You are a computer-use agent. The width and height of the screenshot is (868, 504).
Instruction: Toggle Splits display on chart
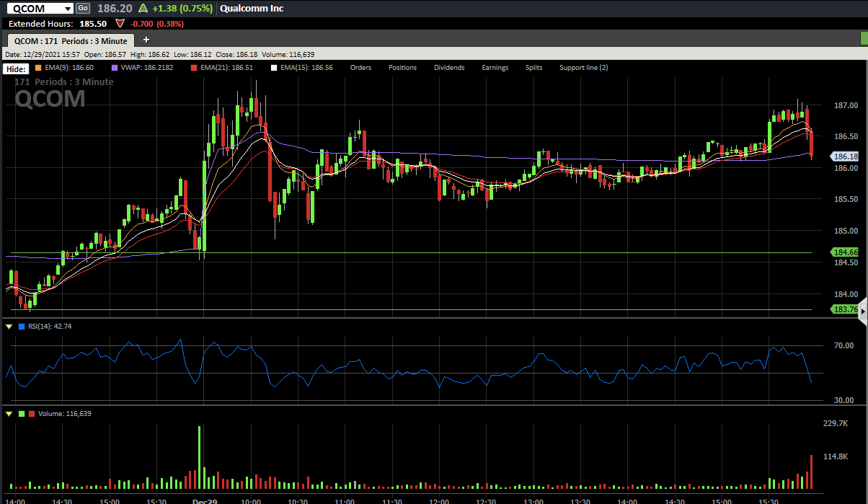click(533, 68)
